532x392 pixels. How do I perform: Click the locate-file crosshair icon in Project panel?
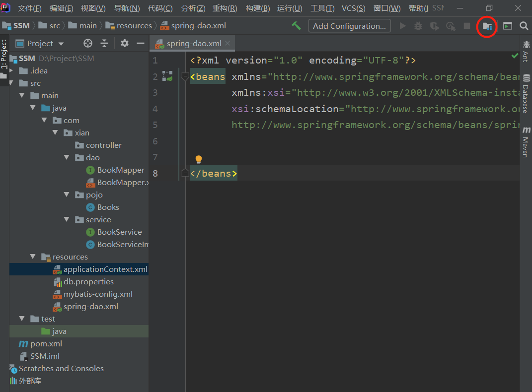coord(88,44)
